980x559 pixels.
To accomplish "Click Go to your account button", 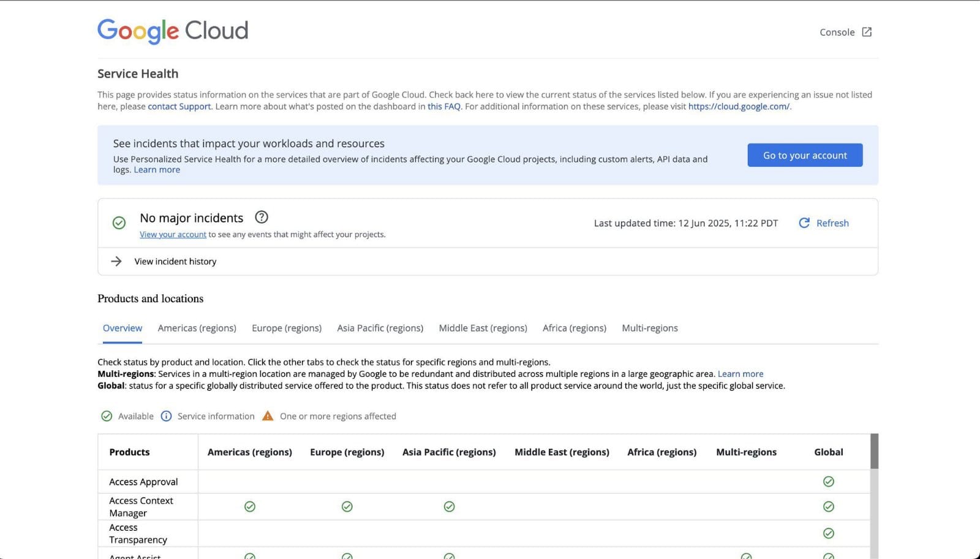I will [x=805, y=155].
